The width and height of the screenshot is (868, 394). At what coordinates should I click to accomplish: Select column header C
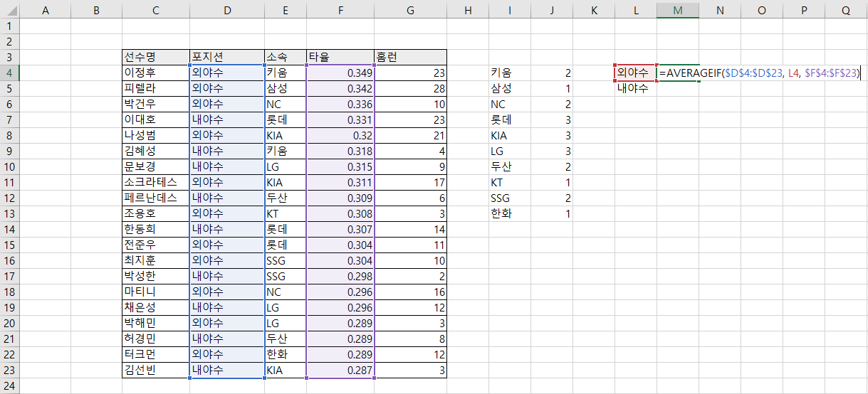pyautogui.click(x=155, y=10)
